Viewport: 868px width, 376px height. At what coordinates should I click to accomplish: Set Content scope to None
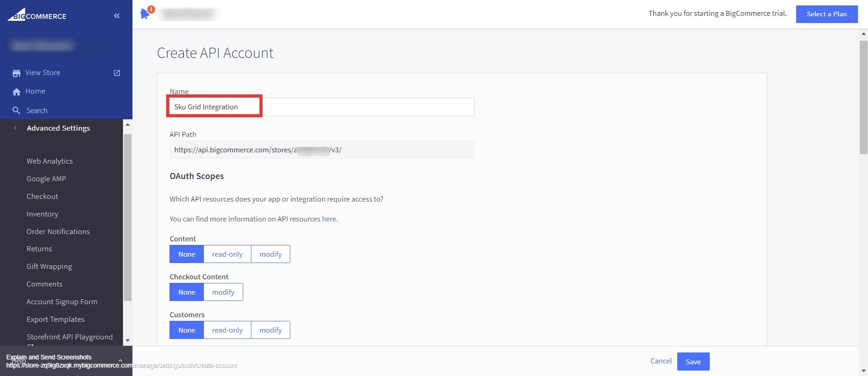[x=187, y=254]
